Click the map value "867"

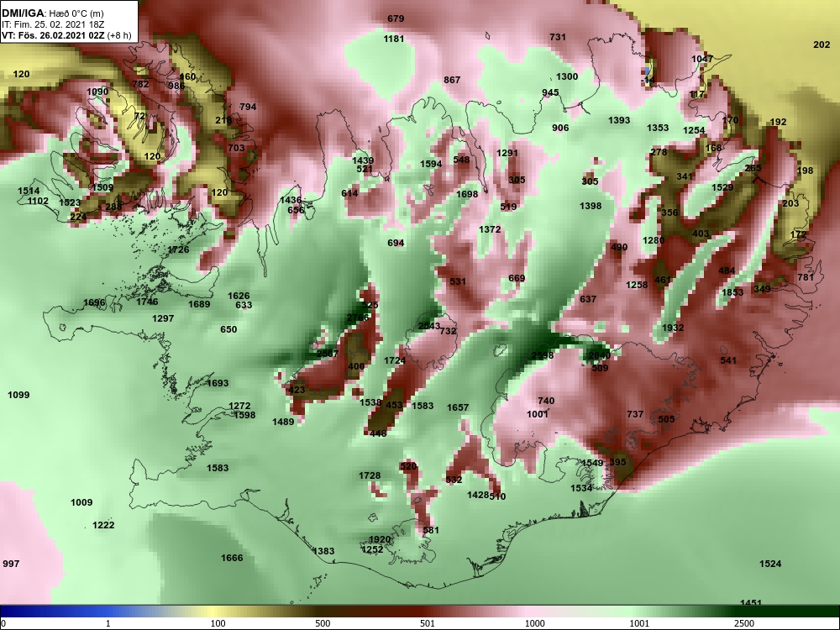(452, 80)
